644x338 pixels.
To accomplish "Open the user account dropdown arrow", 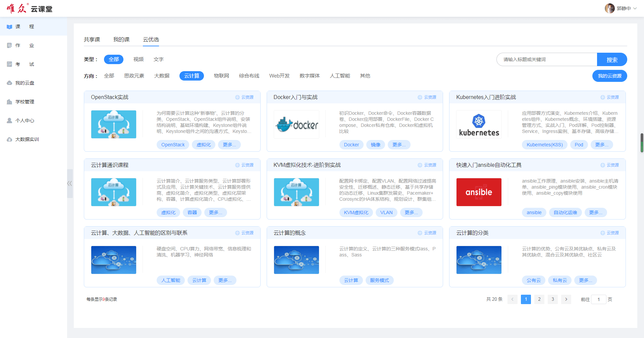I will [x=635, y=8].
